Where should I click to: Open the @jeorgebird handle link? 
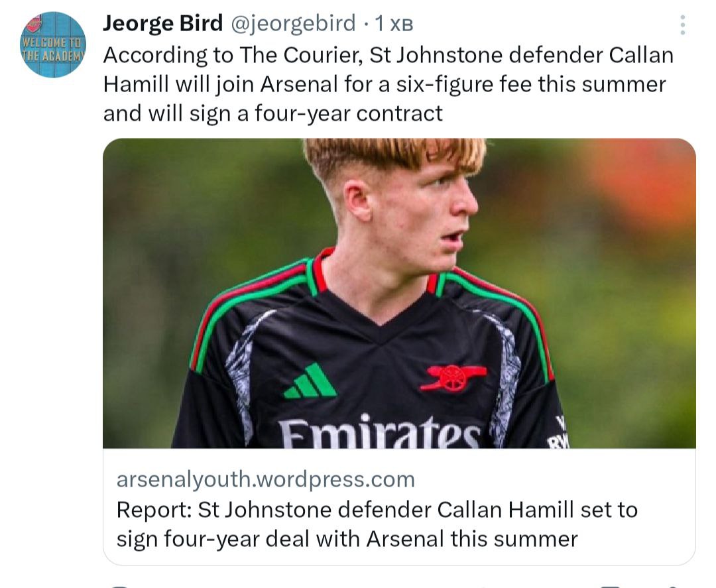pyautogui.click(x=293, y=24)
